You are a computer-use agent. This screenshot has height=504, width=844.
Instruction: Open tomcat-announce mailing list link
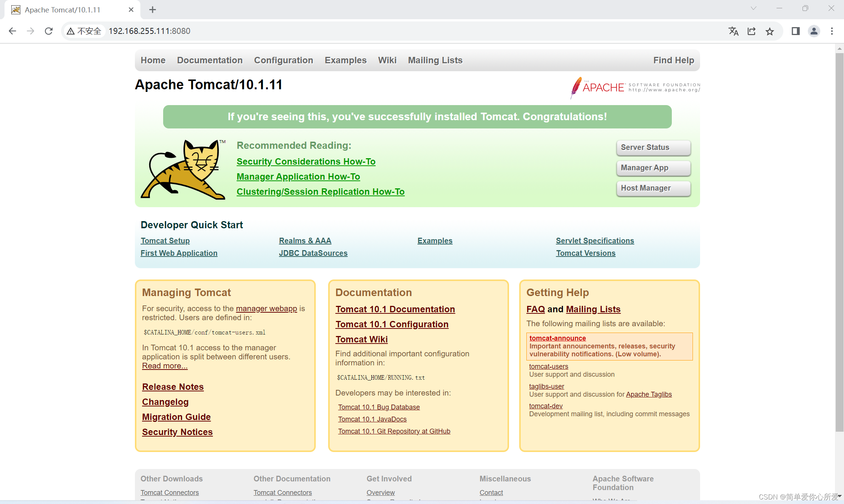pyautogui.click(x=557, y=338)
